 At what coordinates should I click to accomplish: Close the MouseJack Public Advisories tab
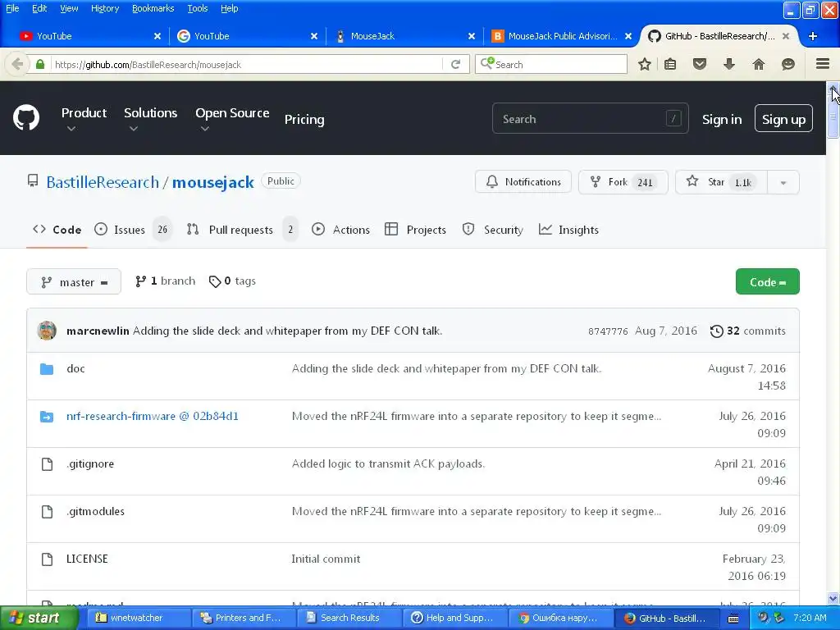point(628,36)
